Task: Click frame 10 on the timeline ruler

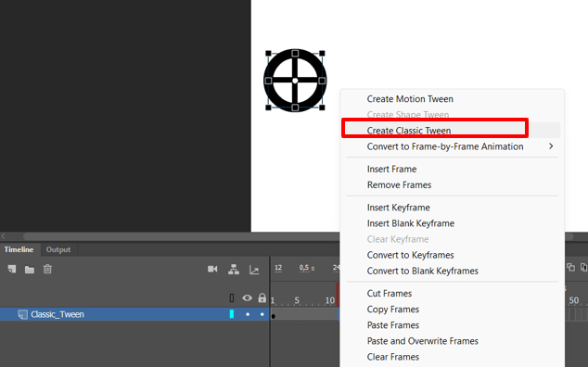Action: click(329, 300)
